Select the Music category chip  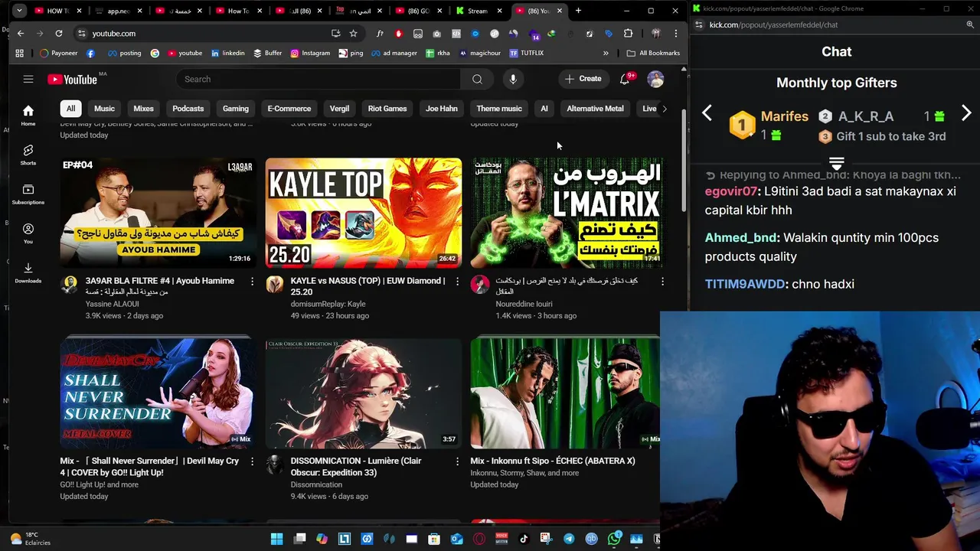104,109
